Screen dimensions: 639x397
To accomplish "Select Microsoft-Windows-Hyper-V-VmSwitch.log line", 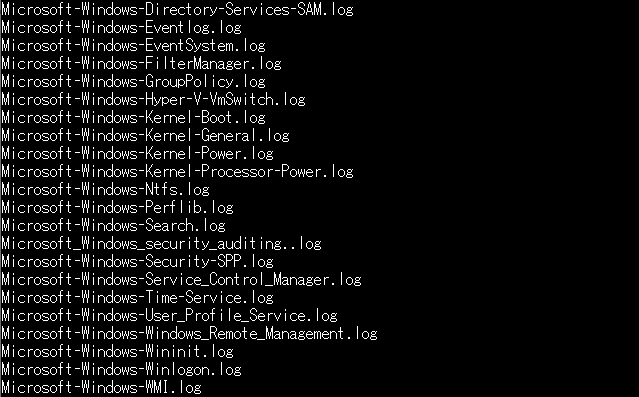I will click(x=153, y=99).
